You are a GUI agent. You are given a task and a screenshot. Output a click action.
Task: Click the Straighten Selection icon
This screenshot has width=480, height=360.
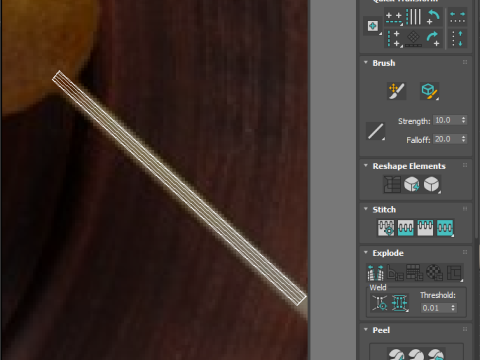(392, 184)
